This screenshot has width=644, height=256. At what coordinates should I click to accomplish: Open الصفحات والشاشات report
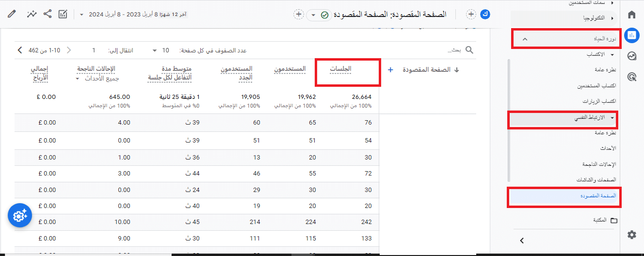tap(596, 179)
